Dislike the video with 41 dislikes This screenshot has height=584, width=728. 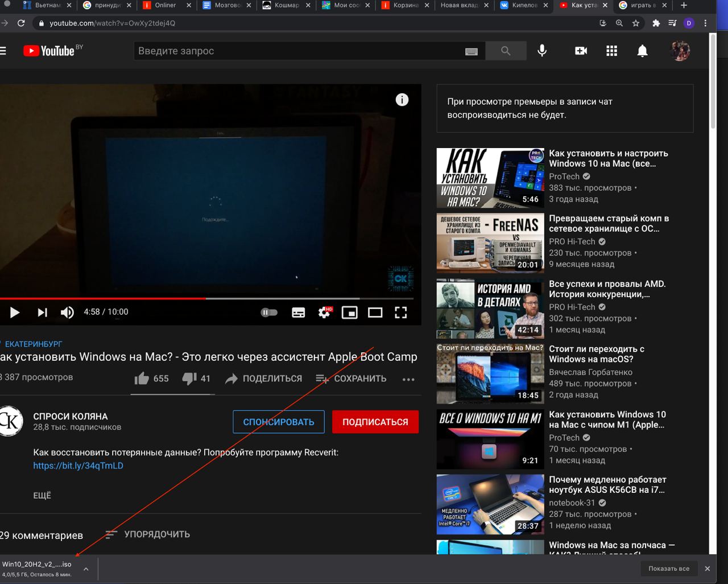coord(196,379)
